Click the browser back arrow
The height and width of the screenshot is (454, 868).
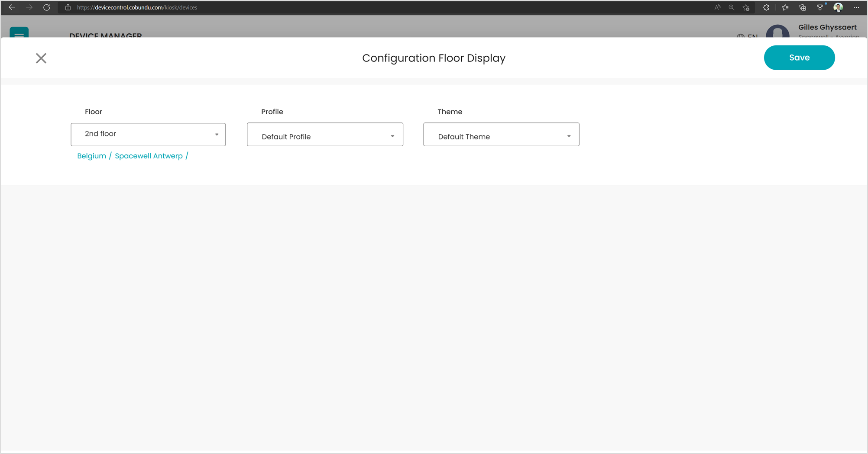pos(12,7)
